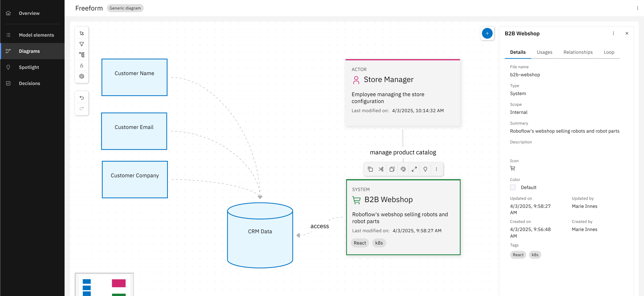The height and width of the screenshot is (296, 644).
Task: Open B2B Webshop panel options menu
Action: coord(613,33)
